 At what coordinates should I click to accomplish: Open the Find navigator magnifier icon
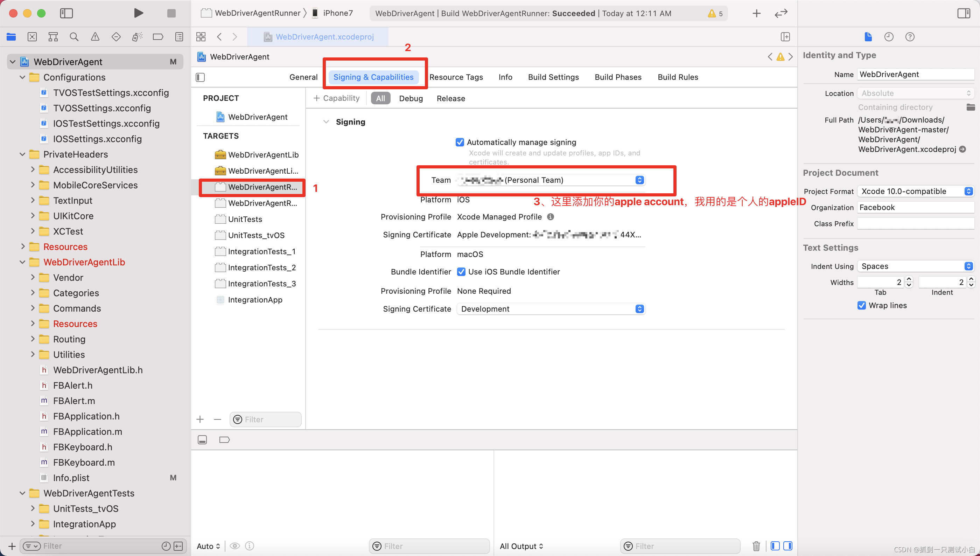pyautogui.click(x=74, y=37)
